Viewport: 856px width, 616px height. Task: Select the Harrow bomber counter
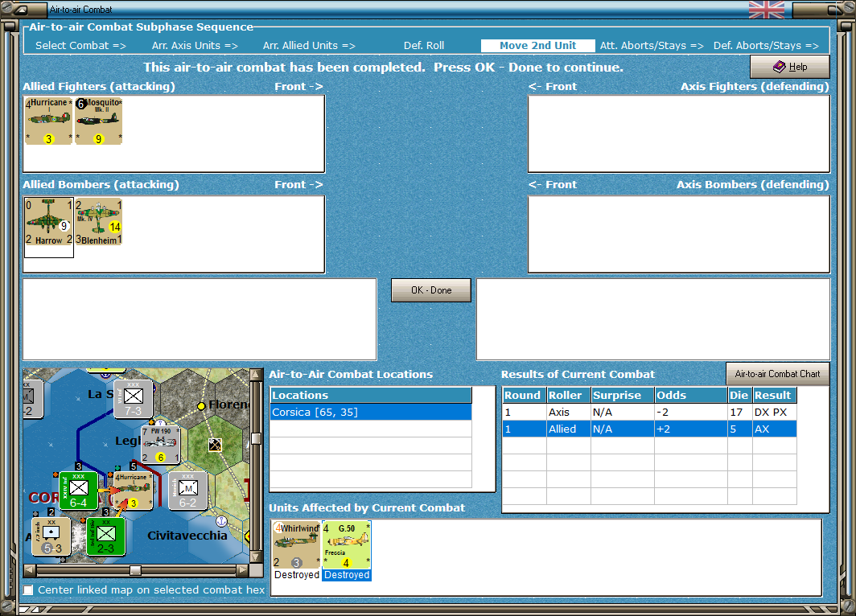pyautogui.click(x=48, y=221)
